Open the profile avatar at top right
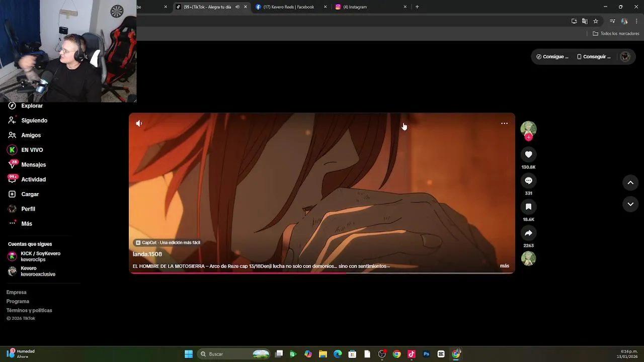 625,57
